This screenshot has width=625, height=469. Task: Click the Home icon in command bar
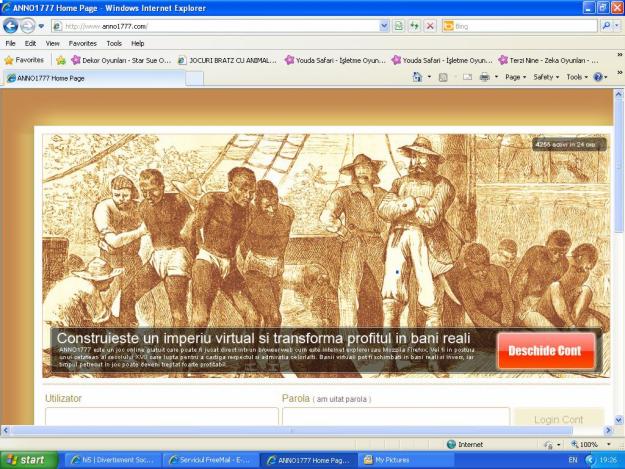coord(417,77)
